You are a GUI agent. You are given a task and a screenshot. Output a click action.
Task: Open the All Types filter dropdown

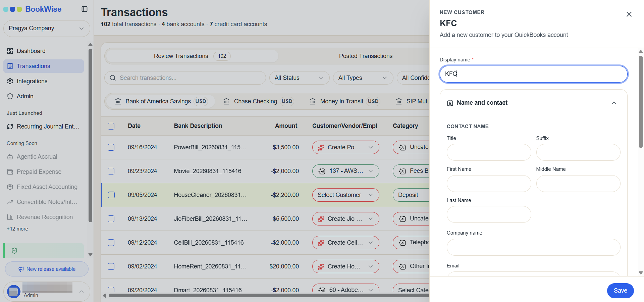click(363, 78)
